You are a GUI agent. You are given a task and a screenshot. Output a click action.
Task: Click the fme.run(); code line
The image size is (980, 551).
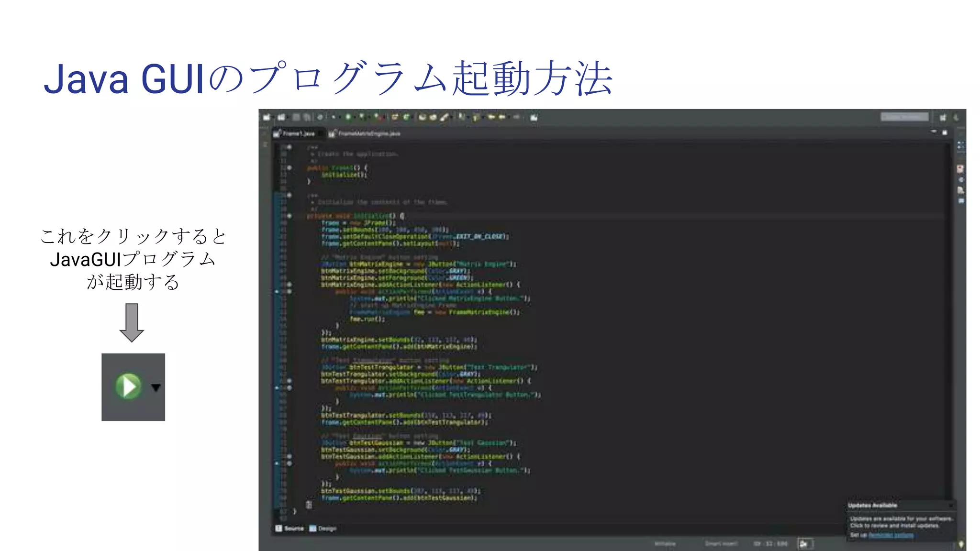click(367, 319)
